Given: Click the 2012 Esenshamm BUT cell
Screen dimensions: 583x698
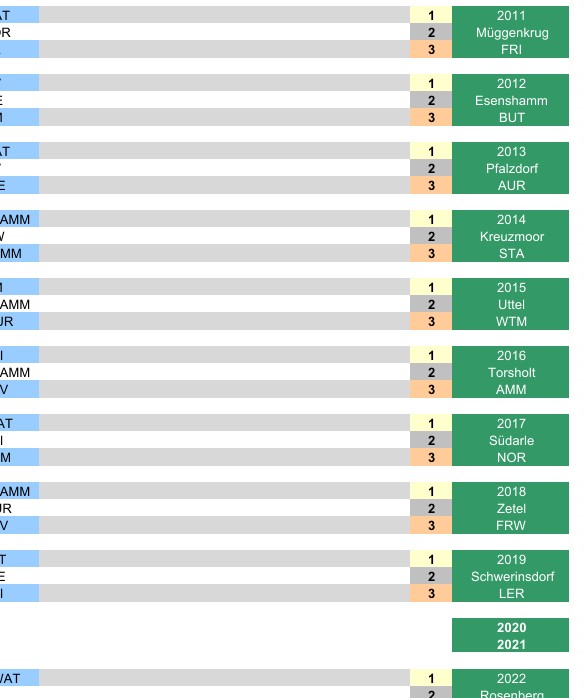Looking at the screenshot, I should [510, 100].
